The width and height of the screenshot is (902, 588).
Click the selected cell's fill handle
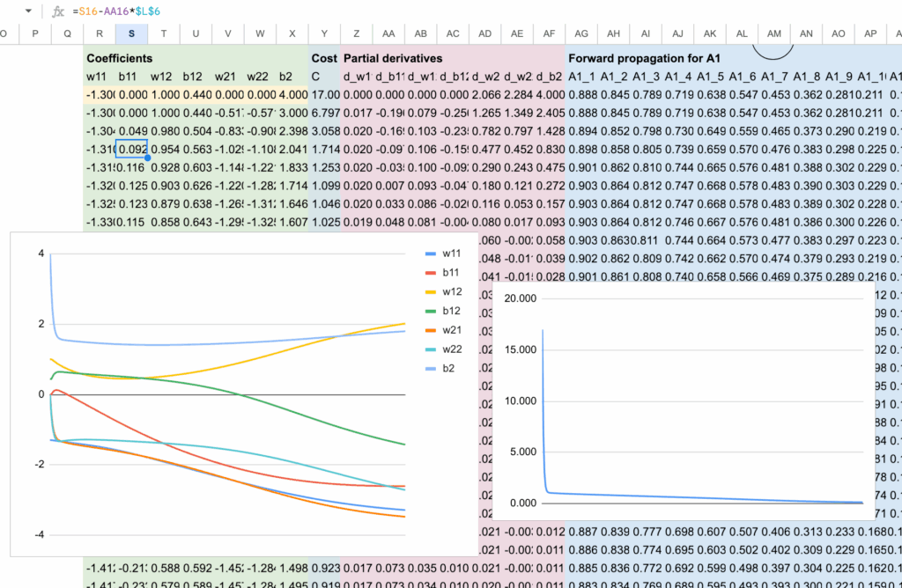click(147, 158)
